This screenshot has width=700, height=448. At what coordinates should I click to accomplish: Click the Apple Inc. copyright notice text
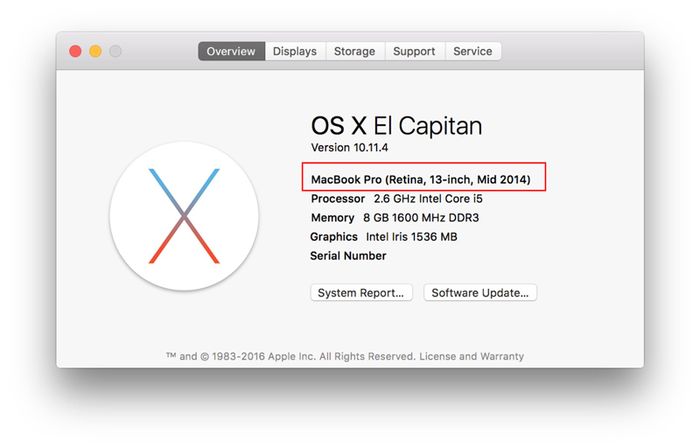pos(291,357)
